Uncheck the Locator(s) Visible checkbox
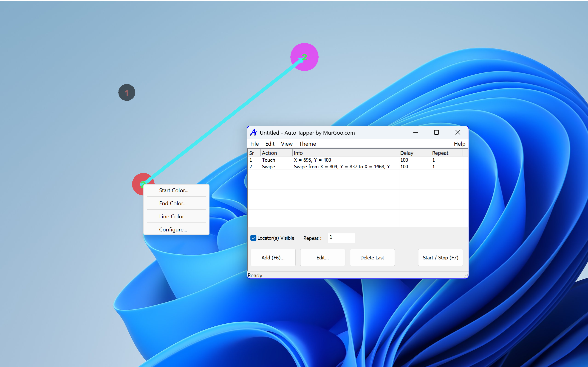 [253, 238]
